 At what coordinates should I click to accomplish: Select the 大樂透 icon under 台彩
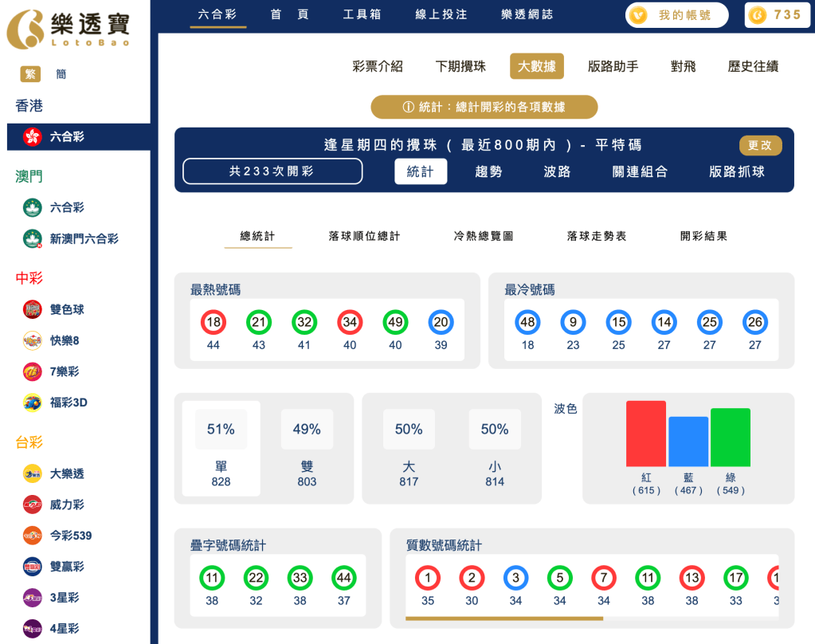[33, 473]
